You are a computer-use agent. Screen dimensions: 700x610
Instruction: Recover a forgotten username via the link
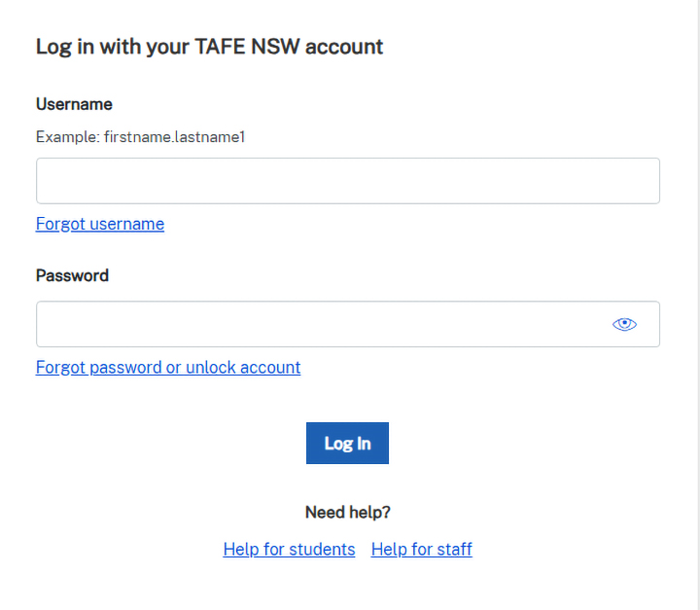100,224
